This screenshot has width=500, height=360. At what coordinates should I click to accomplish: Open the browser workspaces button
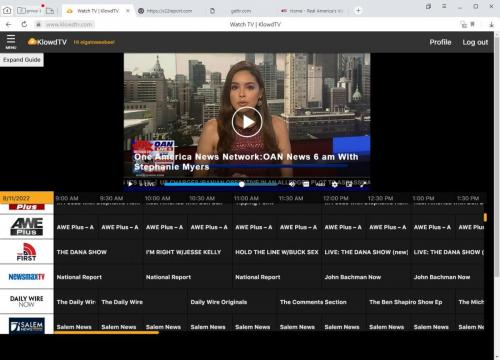[28, 11]
